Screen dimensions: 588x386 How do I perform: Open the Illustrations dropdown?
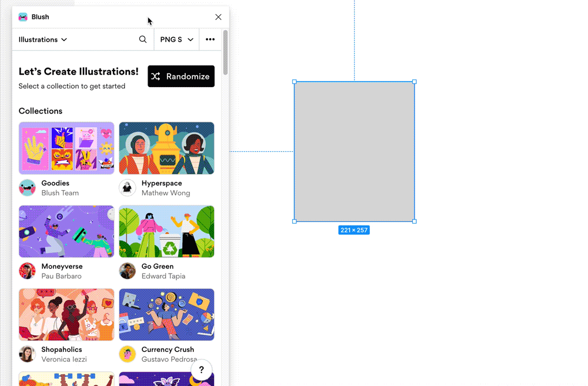coord(43,39)
